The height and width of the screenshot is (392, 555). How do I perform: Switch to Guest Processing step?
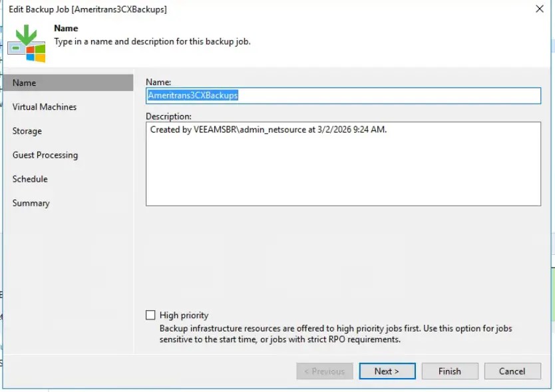click(45, 155)
